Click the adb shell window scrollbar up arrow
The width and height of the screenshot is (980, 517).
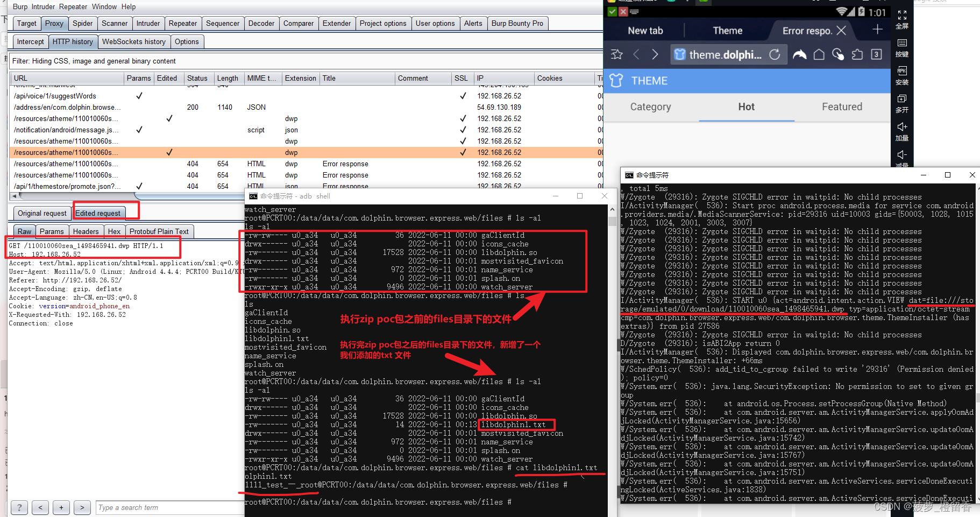612,209
